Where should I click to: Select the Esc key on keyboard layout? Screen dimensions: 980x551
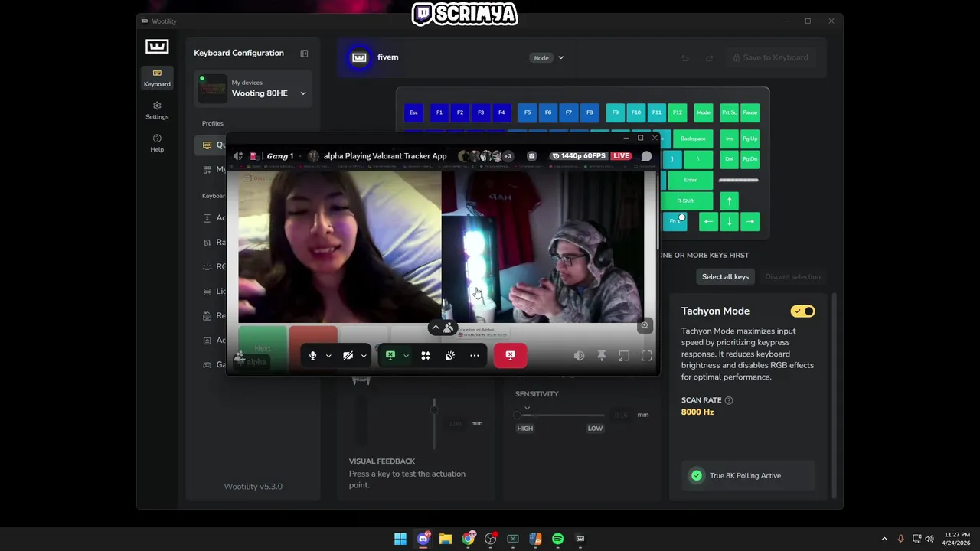[x=413, y=112]
